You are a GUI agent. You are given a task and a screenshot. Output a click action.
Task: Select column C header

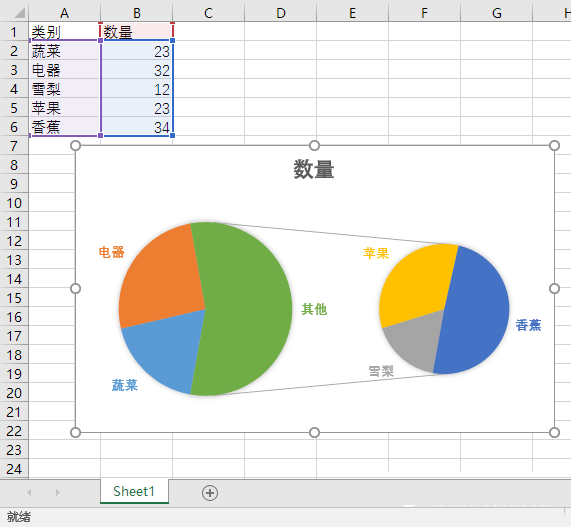tap(208, 13)
